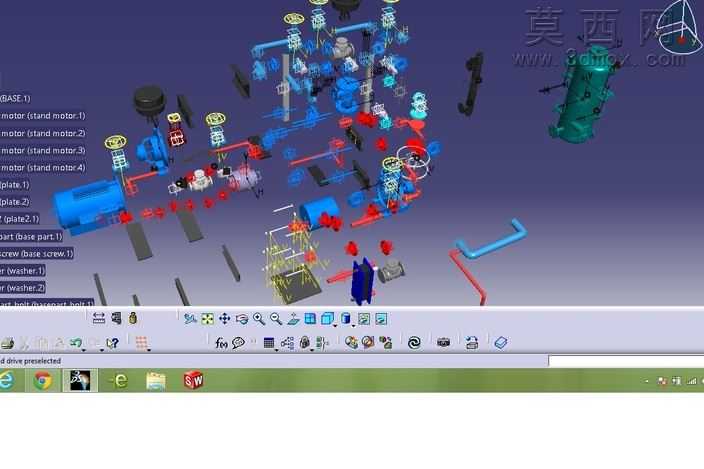
Task: Select the Measure Between tool
Action: [x=98, y=319]
